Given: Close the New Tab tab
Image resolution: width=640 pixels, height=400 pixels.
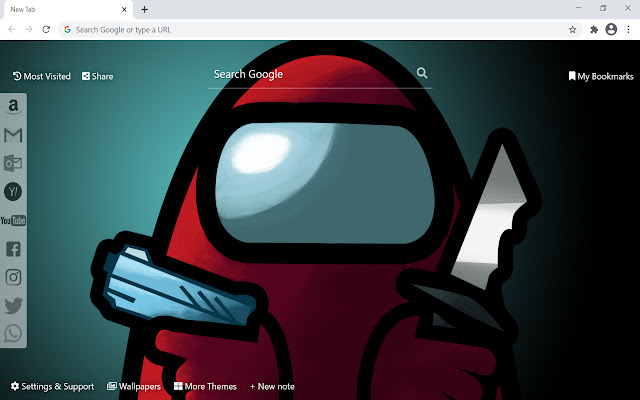Looking at the screenshot, I should point(124,9).
